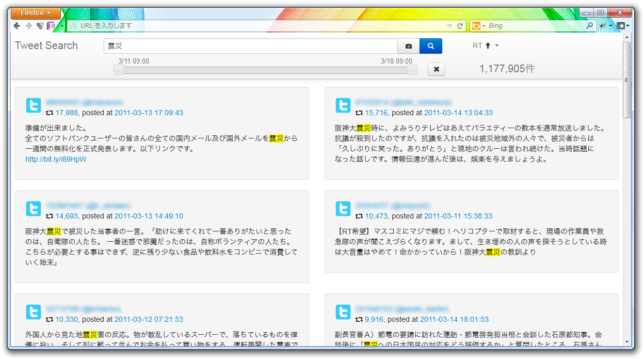Click the Tweet Search title
This screenshot has height=359, width=644.
(46, 45)
